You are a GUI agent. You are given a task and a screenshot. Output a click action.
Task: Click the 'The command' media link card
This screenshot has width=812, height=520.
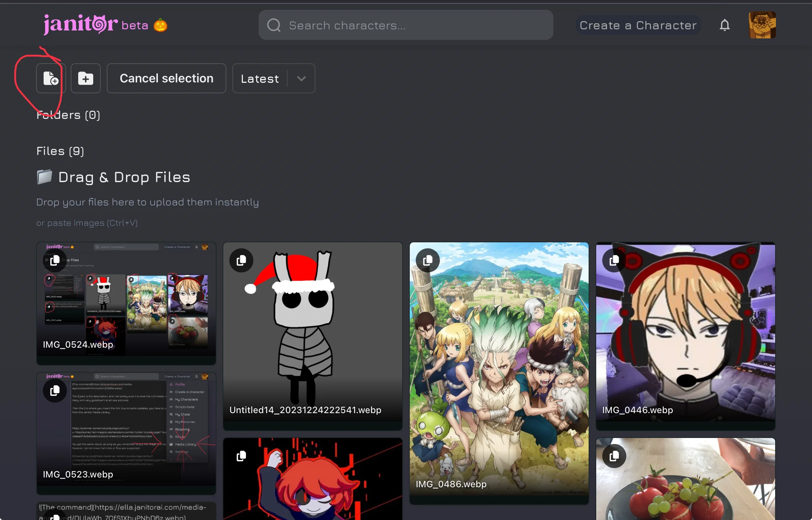[x=126, y=511]
